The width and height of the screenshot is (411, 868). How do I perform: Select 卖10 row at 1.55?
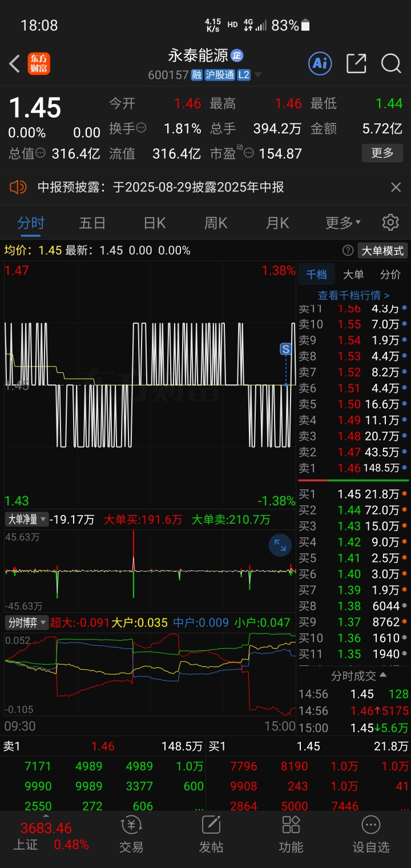(353, 324)
